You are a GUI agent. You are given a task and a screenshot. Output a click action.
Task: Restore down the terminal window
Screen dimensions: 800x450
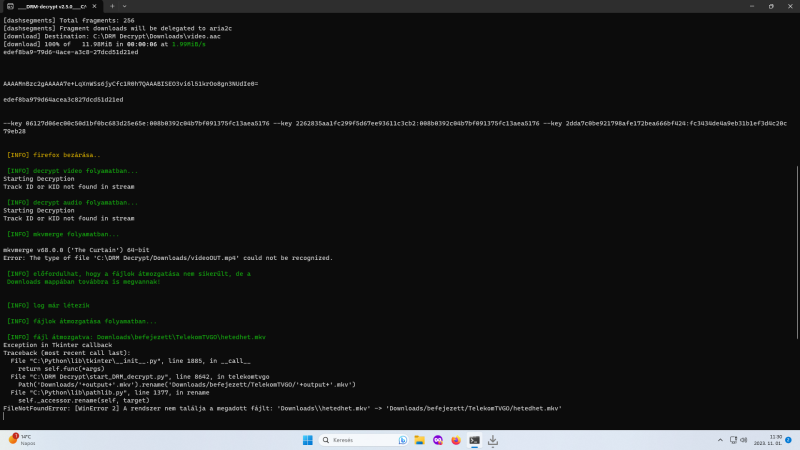(x=771, y=7)
